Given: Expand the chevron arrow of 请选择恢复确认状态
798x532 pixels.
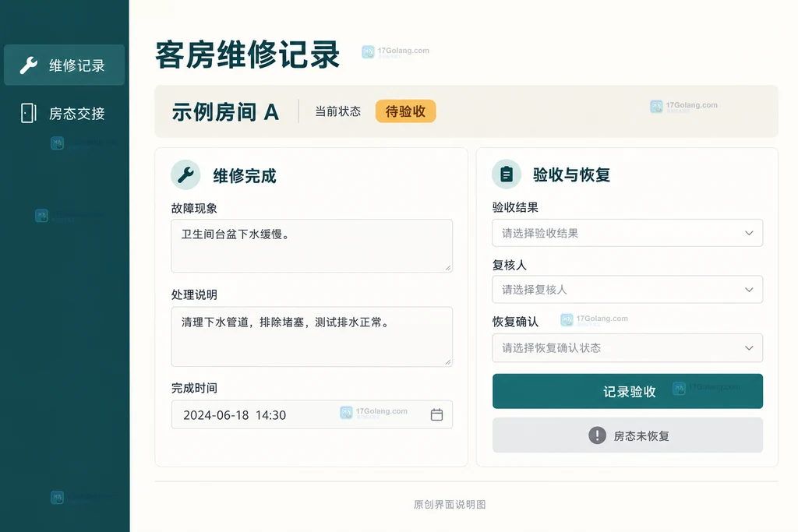Looking at the screenshot, I should pos(749,348).
